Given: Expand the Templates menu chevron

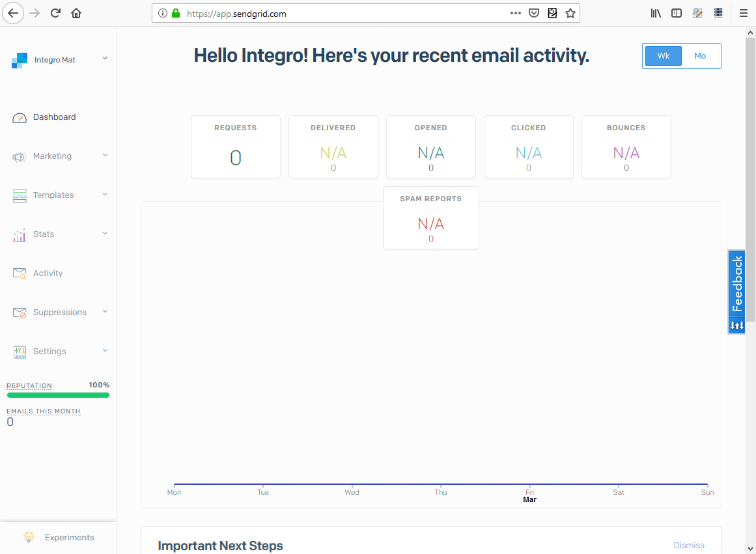Looking at the screenshot, I should click(105, 194).
